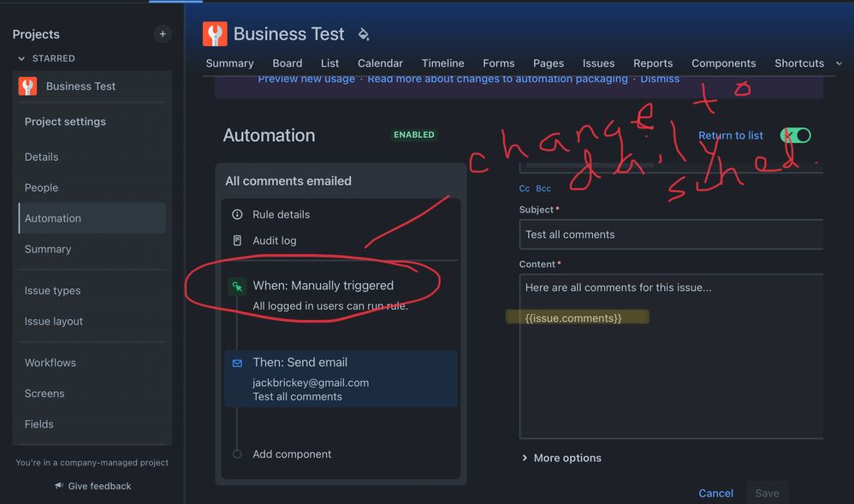The height and width of the screenshot is (504, 854).
Task: Click Give feedback link
Action: click(x=99, y=486)
